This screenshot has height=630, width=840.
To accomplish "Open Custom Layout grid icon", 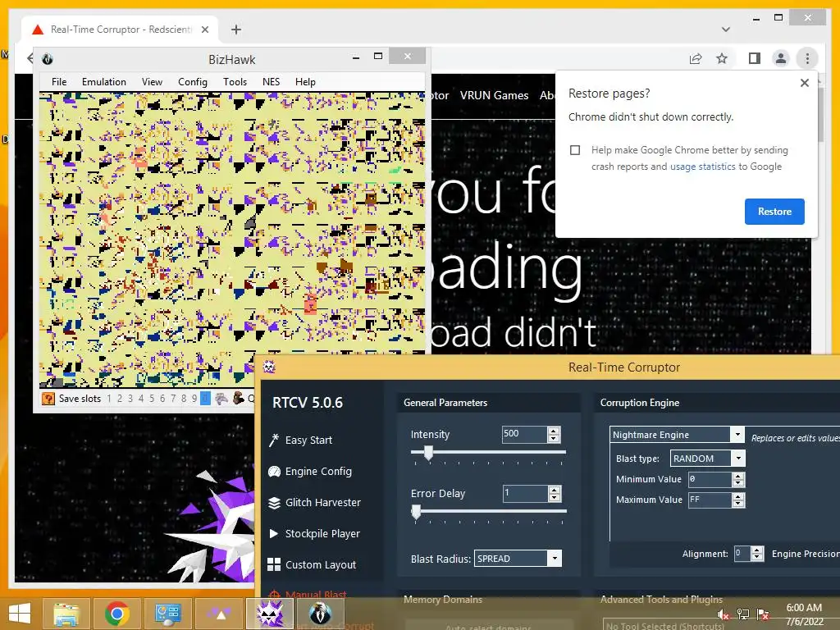I will pyautogui.click(x=274, y=564).
